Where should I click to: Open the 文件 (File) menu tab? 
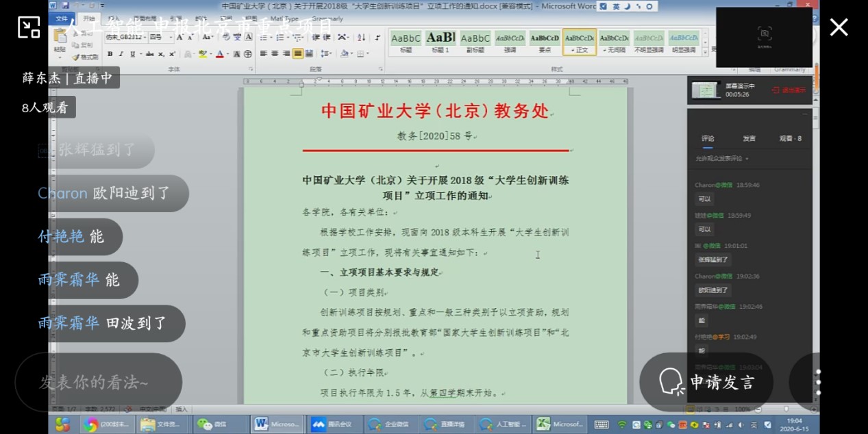coord(62,18)
